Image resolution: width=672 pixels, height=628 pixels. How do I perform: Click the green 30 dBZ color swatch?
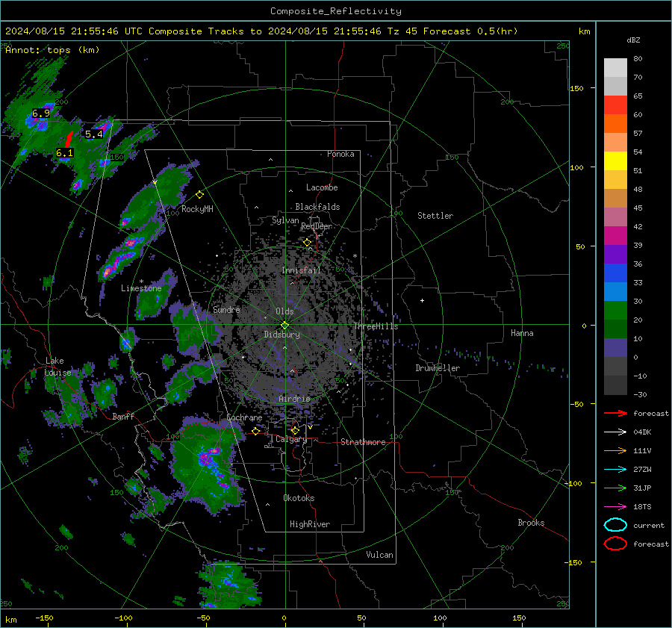[x=615, y=310]
